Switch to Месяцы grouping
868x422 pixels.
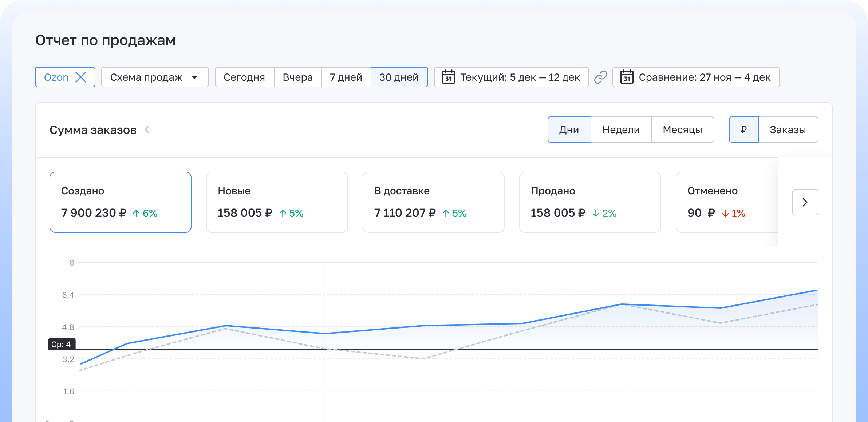coord(682,130)
